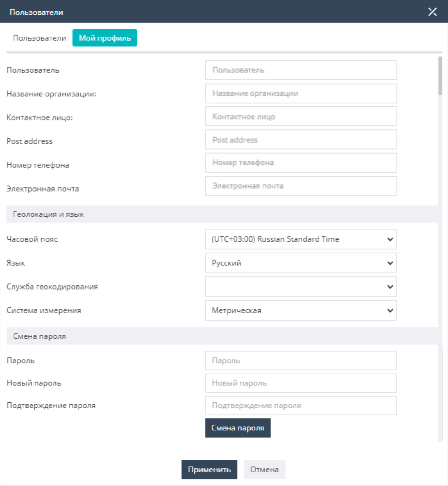Click the vertical scrollbar thumb
The width and height of the screenshot is (448, 486).
[440, 76]
